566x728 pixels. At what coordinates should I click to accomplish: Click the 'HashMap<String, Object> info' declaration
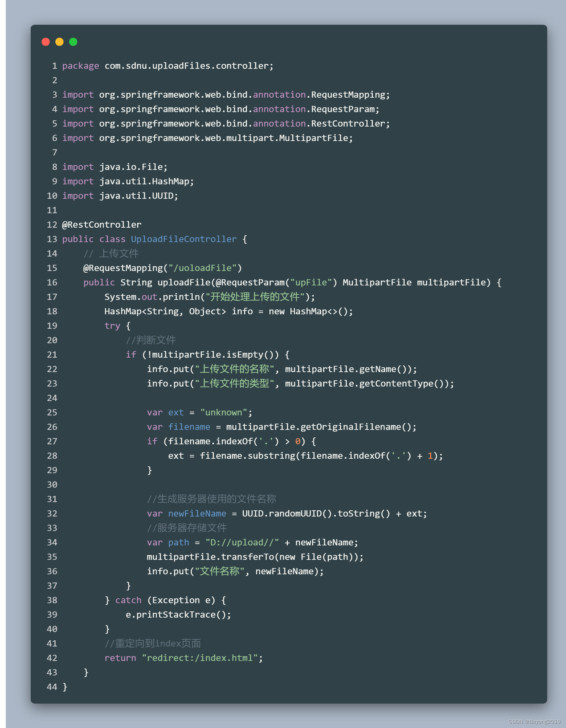[179, 311]
